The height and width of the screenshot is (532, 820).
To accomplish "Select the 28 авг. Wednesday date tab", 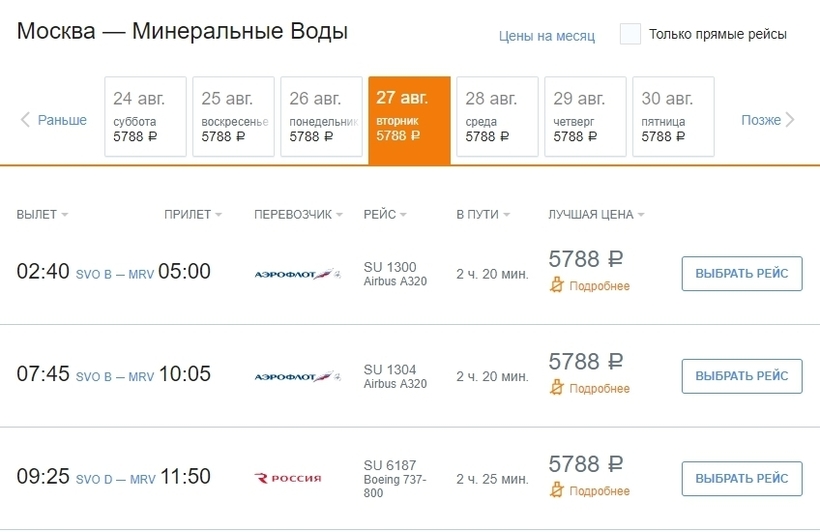I will 498,117.
